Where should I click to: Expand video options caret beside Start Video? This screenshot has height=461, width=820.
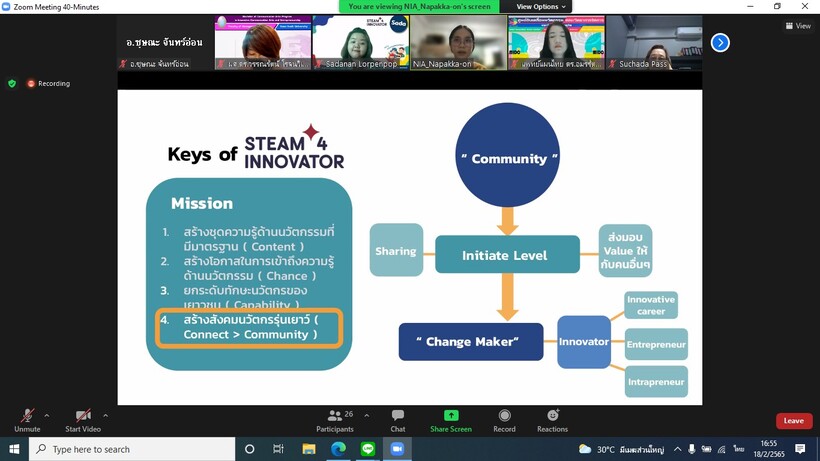pyautogui.click(x=105, y=416)
